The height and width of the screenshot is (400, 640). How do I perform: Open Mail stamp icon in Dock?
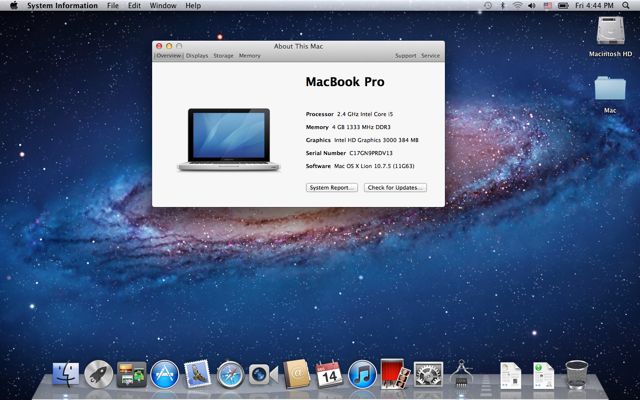(x=198, y=373)
